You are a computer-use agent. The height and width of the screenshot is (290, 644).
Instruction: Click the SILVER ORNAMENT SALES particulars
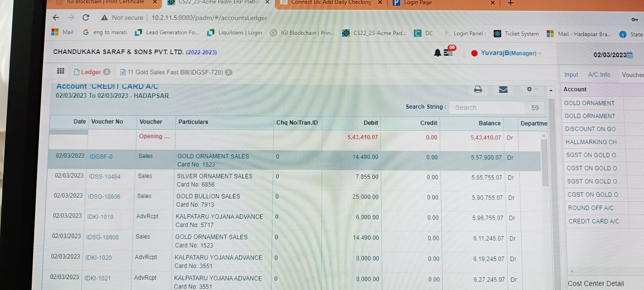(x=214, y=176)
